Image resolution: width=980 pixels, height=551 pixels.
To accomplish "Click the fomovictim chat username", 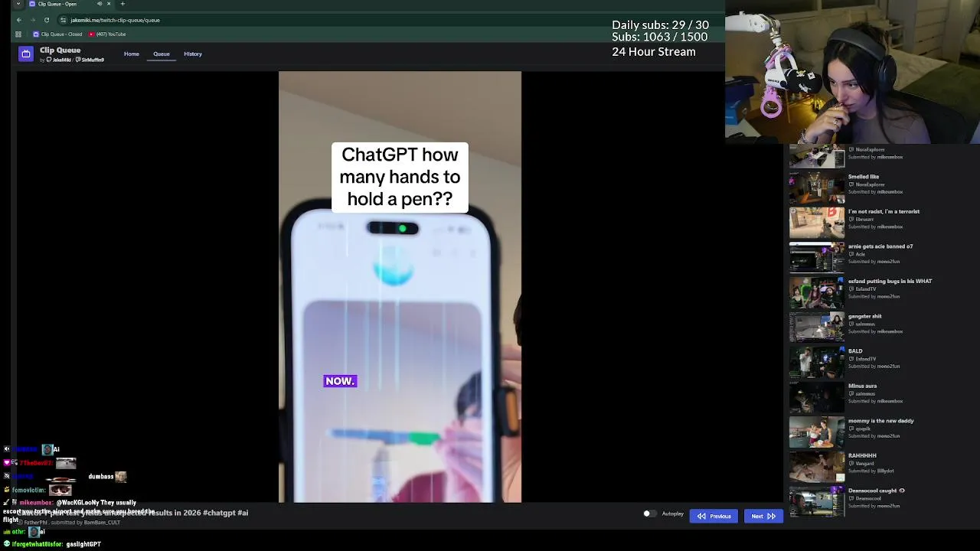I will click(28, 490).
